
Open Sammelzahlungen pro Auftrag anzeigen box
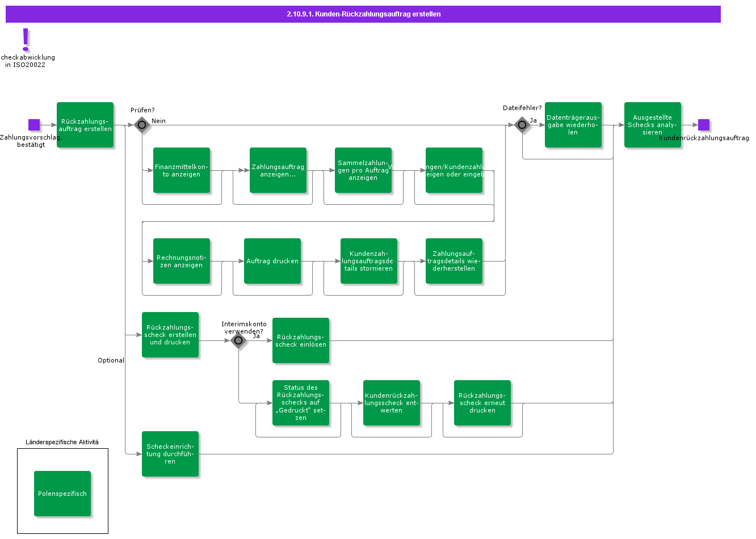[x=363, y=170]
